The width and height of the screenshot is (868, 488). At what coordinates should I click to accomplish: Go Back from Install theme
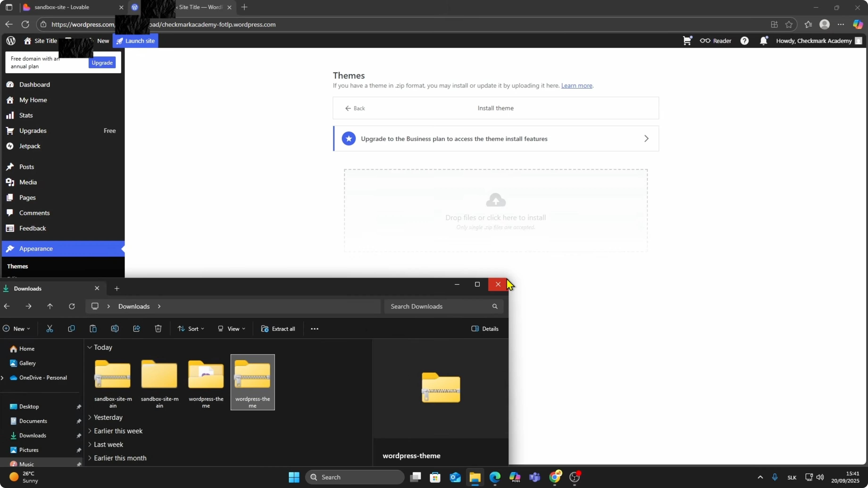click(x=355, y=108)
